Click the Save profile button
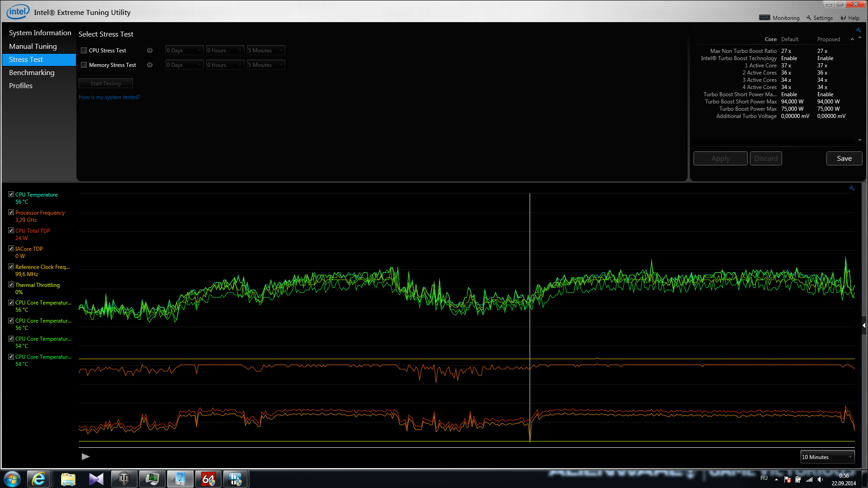Screen dimensions: 868x488 [x=844, y=159]
